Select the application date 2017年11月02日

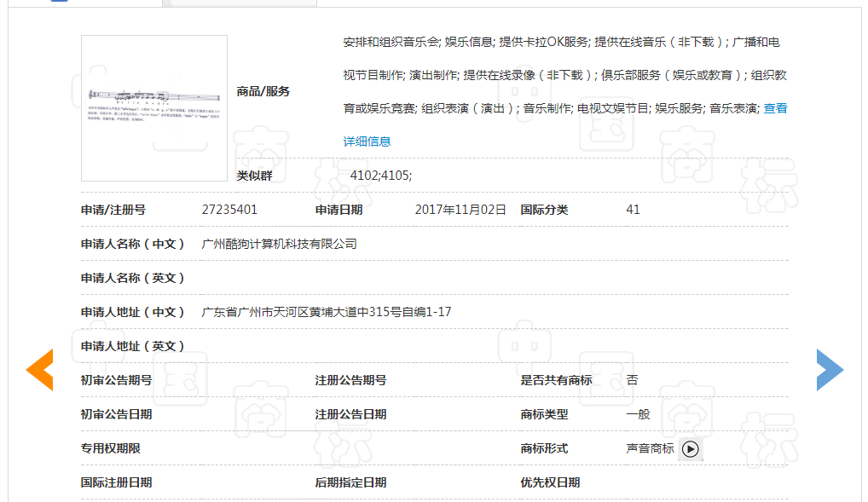tap(460, 210)
